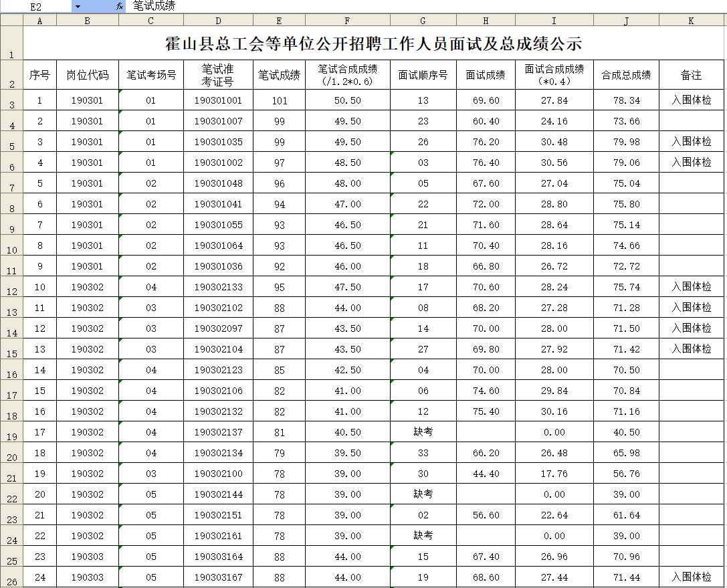This screenshot has height=588, width=727.
Task: Click the written composite cell 50.50
Action: pos(348,100)
